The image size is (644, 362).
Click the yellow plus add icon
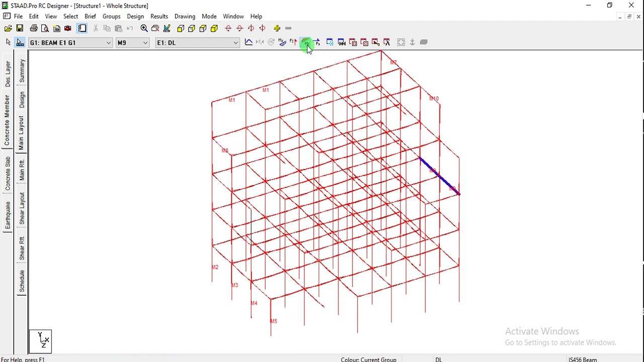pyautogui.click(x=277, y=28)
